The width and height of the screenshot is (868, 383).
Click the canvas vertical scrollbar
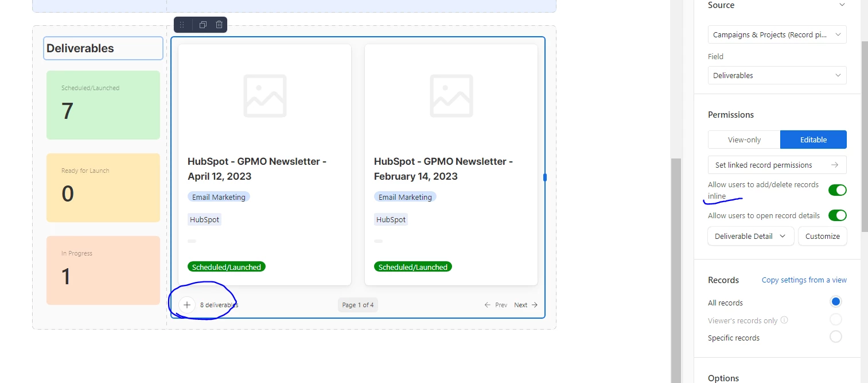click(x=676, y=270)
